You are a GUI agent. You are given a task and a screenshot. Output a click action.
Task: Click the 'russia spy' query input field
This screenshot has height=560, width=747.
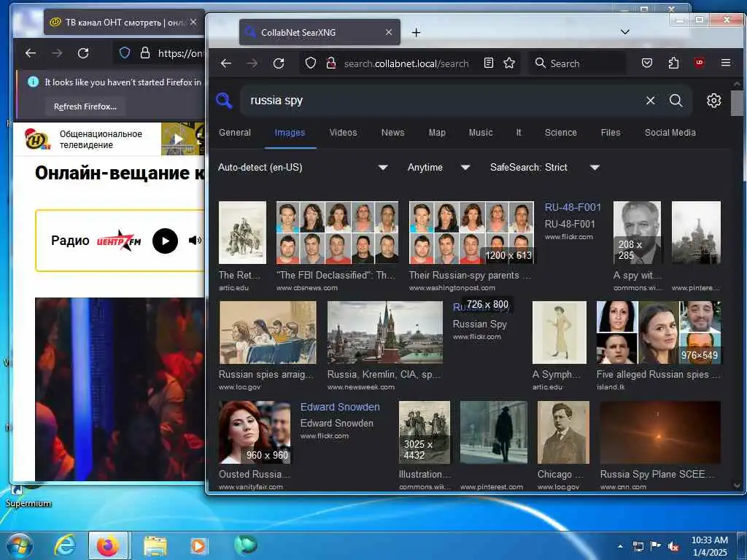(x=443, y=101)
